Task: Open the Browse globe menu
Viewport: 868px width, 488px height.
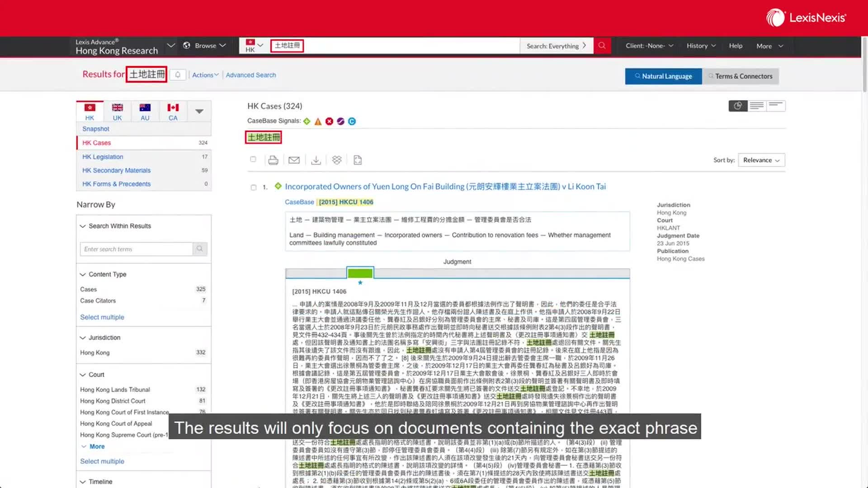Action: pyautogui.click(x=204, y=46)
